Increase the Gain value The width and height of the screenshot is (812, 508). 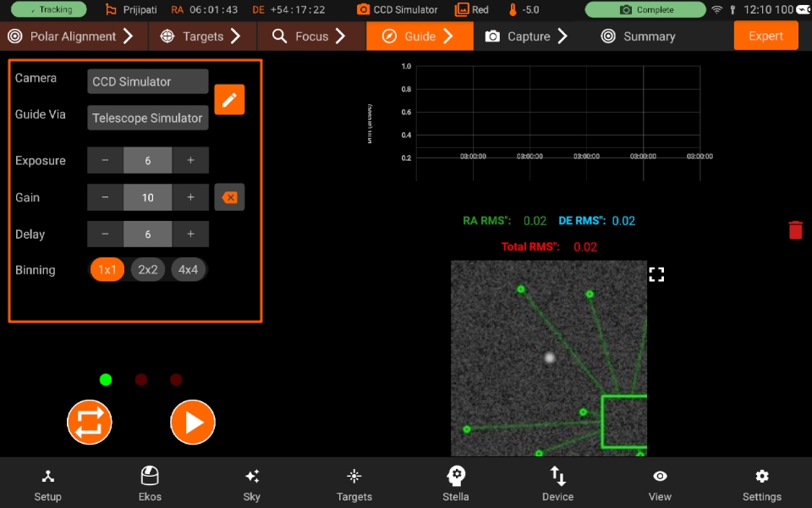click(x=190, y=197)
